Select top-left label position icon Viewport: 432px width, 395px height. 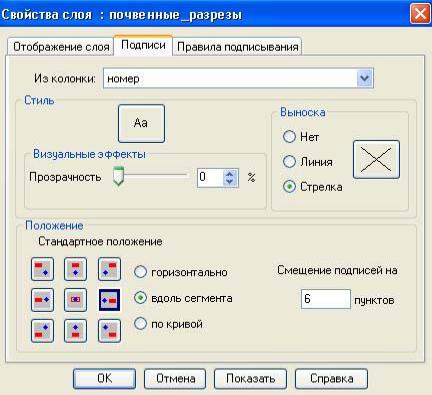42,269
